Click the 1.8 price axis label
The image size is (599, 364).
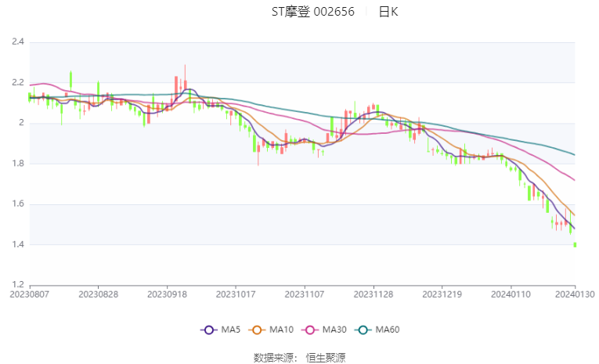click(18, 163)
